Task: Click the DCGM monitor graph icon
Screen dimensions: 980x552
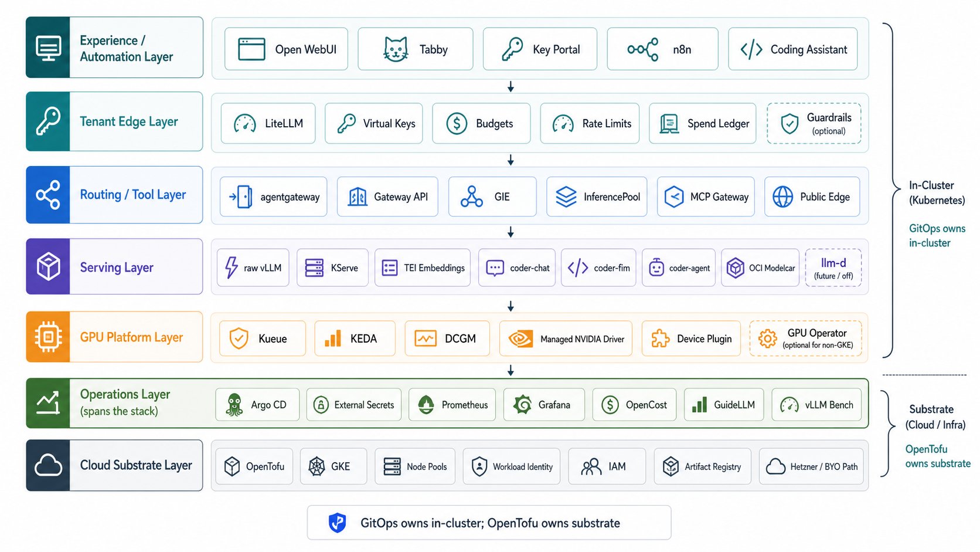Action: [x=426, y=338]
